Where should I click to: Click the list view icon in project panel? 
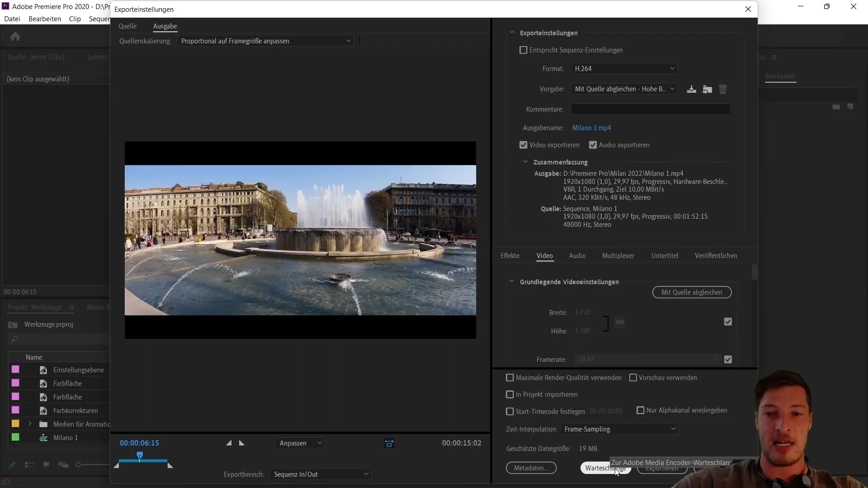point(29,465)
